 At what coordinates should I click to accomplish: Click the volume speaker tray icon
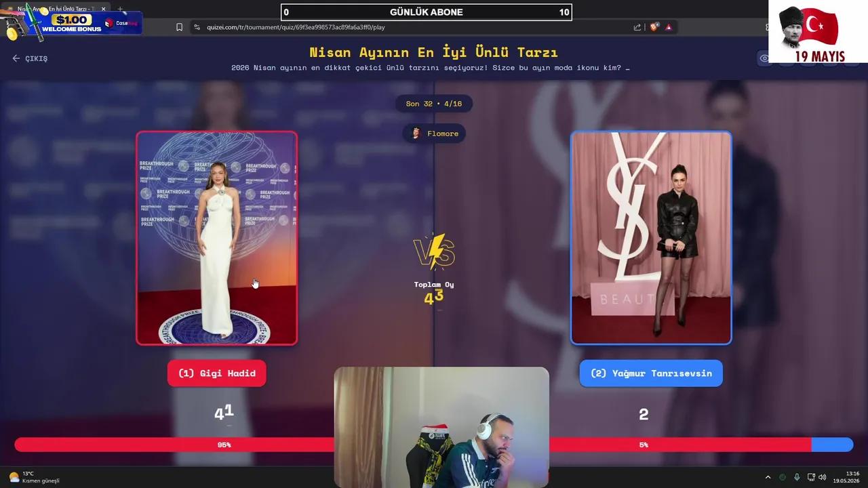(x=823, y=477)
